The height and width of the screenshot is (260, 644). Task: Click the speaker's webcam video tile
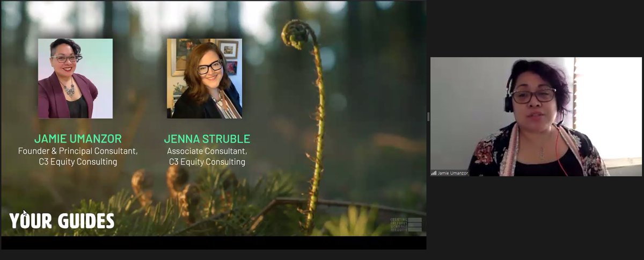pos(536,117)
